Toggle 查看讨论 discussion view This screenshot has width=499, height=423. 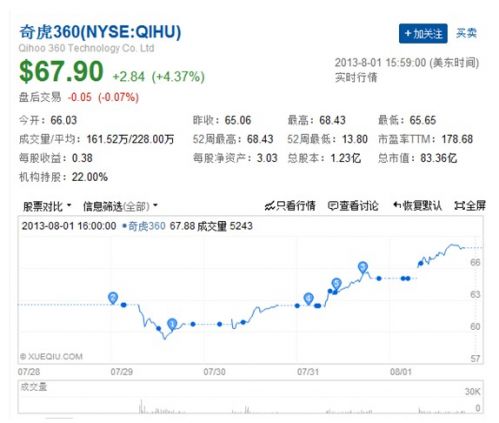tap(353, 206)
